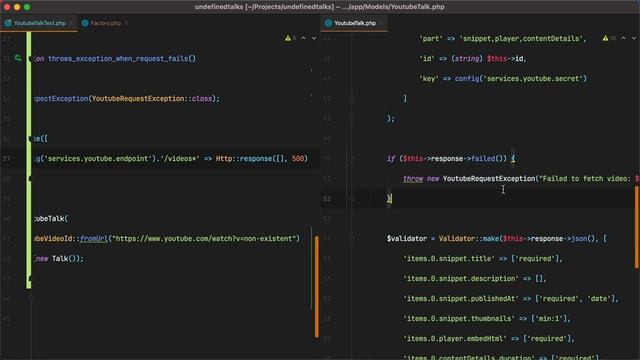The width and height of the screenshot is (640, 360).
Task: Toggle fold marker at line 52 closing brace
Action: pos(351,198)
